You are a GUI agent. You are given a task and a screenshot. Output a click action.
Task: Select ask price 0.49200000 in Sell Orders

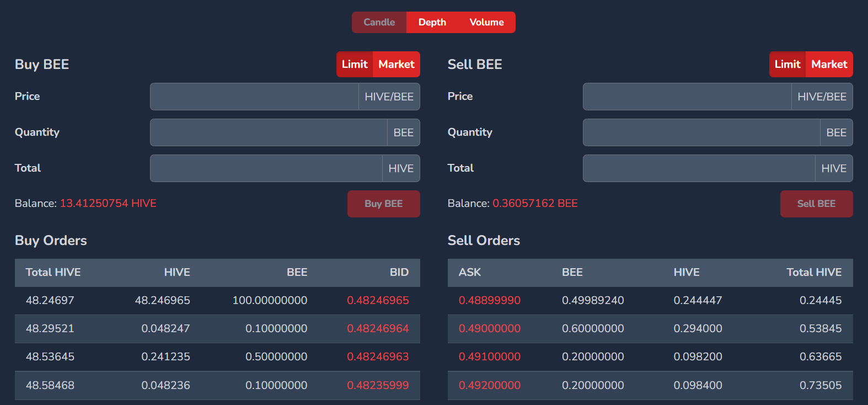(490, 386)
